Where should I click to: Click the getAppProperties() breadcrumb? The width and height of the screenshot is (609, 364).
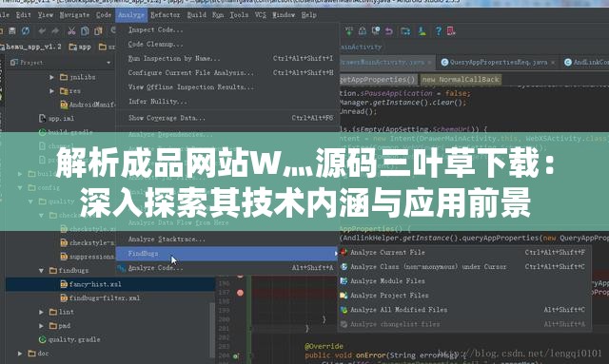click(378, 80)
